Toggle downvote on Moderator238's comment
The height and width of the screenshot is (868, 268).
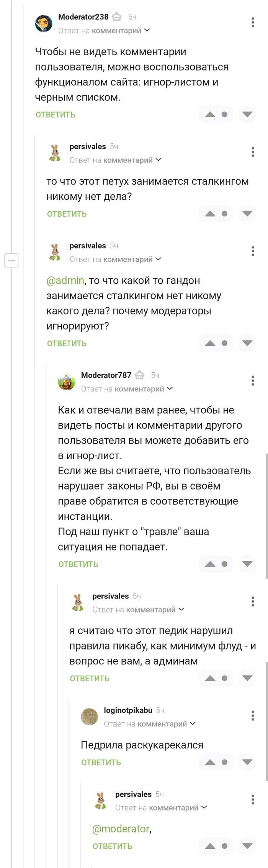pyautogui.click(x=248, y=114)
